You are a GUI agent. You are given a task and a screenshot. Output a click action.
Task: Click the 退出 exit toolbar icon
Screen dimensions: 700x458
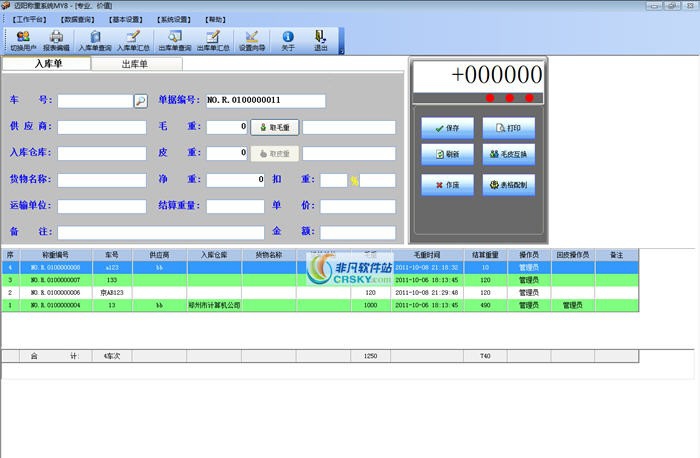[321, 40]
